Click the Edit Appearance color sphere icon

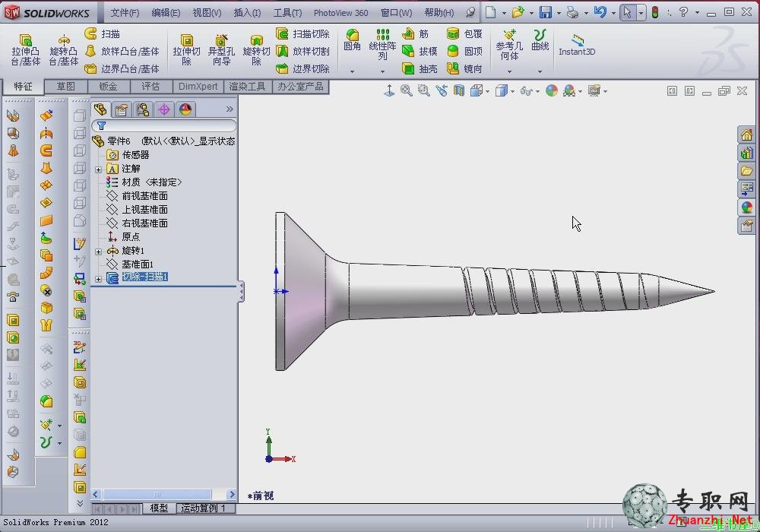tap(552, 90)
